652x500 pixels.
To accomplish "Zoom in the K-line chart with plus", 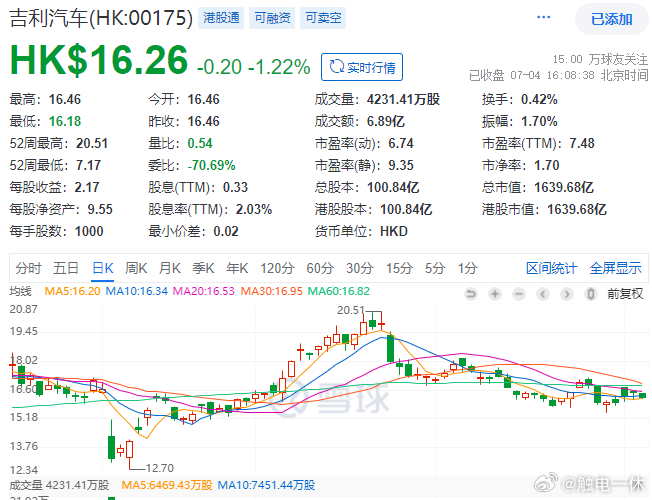I will pos(495,294).
